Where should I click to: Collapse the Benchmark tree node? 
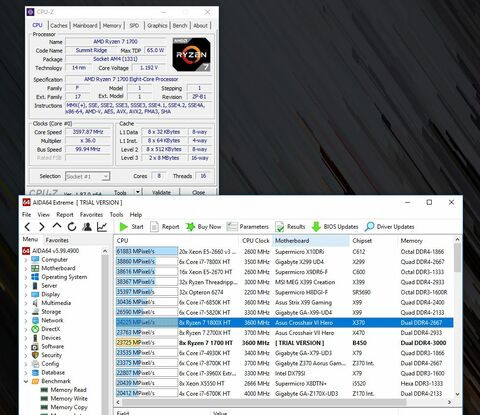click(26, 381)
